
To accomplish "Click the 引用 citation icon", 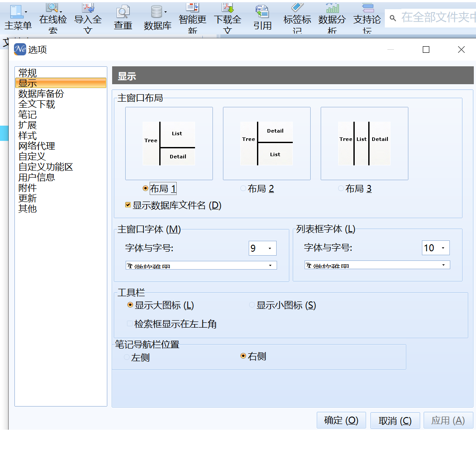I will [262, 12].
